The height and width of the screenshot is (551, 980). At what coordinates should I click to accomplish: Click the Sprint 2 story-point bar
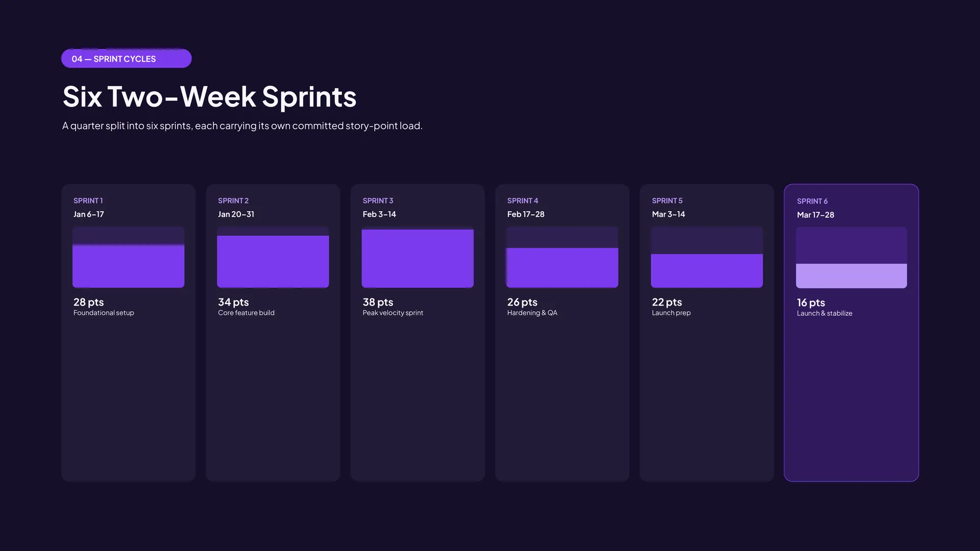pos(273,257)
